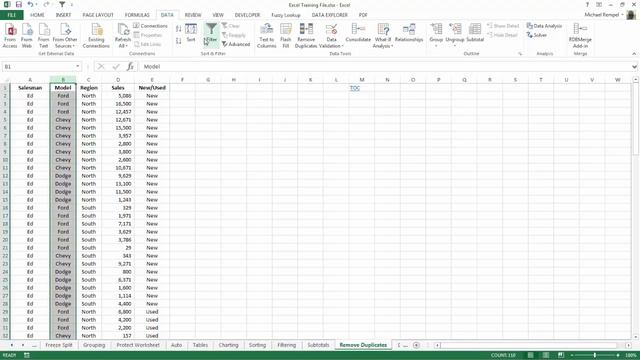Click the zoom slider in status bar
The width and height of the screenshot is (640, 360).
pos(595,356)
